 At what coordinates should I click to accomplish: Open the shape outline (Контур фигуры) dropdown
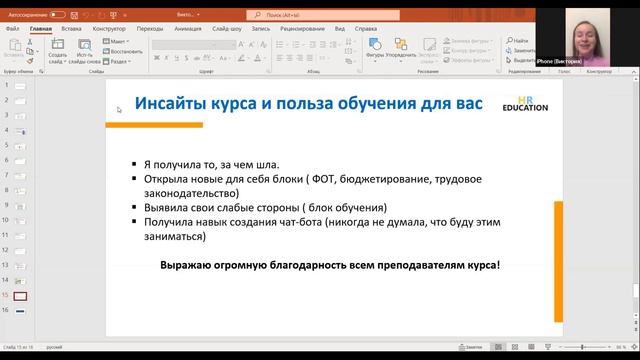[x=467, y=51]
